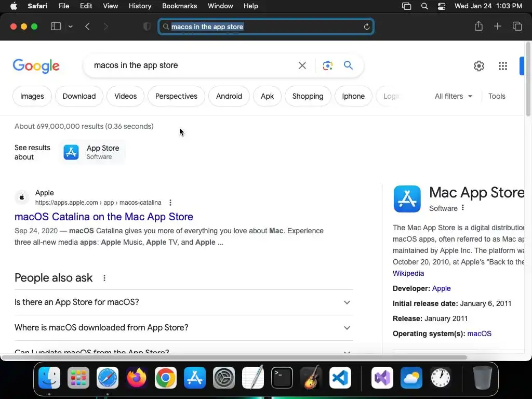Select the Perspectives filter chip

176,96
